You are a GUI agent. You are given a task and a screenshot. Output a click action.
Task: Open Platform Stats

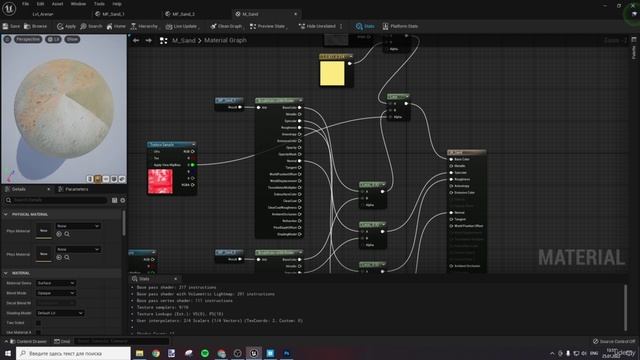[400, 26]
